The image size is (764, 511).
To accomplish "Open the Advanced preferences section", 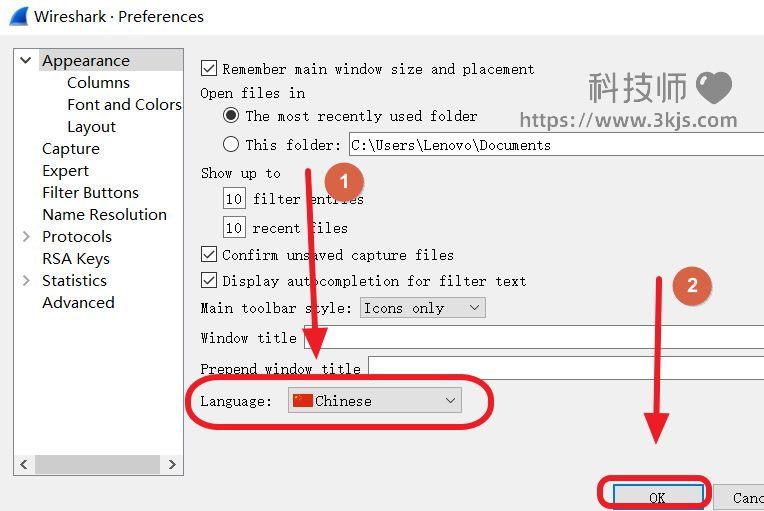I will [x=78, y=303].
